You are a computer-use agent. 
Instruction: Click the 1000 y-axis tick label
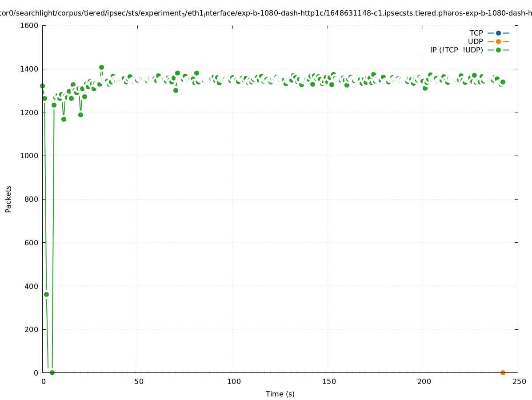30,156
